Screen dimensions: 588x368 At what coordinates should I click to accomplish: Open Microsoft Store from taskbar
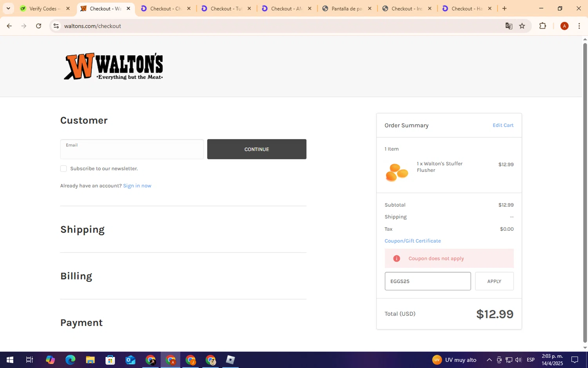[110, 360]
